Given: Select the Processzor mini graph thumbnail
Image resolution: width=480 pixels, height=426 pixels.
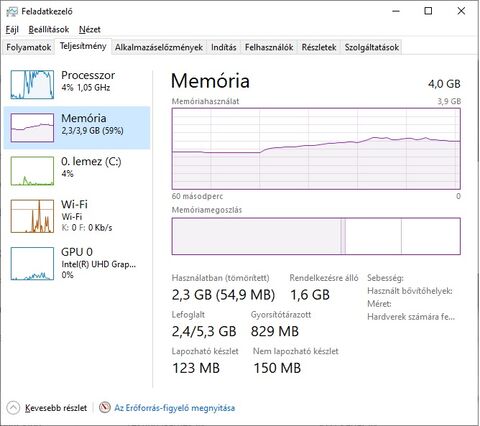Looking at the screenshot, I should click(32, 84).
